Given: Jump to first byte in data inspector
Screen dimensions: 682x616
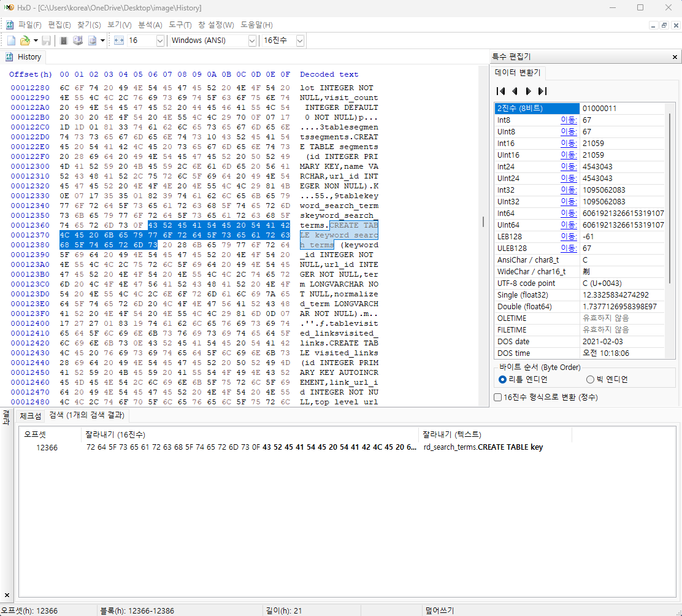Looking at the screenshot, I should click(x=500, y=91).
